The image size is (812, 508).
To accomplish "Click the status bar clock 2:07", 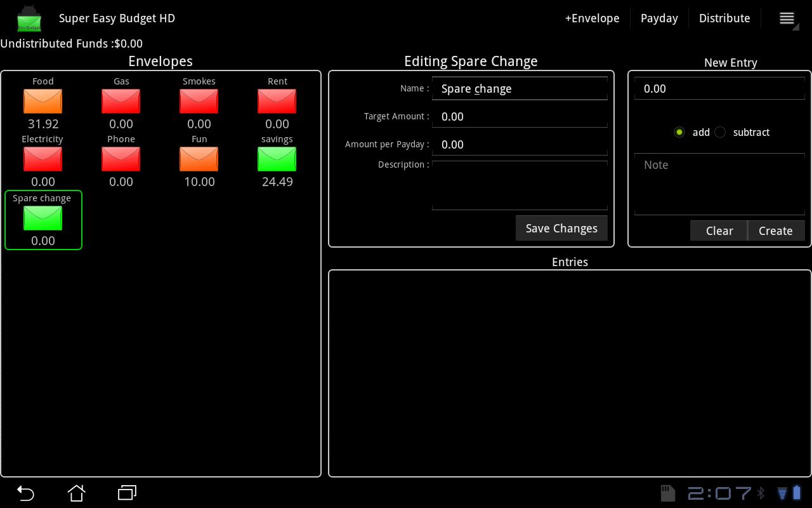I will click(719, 493).
